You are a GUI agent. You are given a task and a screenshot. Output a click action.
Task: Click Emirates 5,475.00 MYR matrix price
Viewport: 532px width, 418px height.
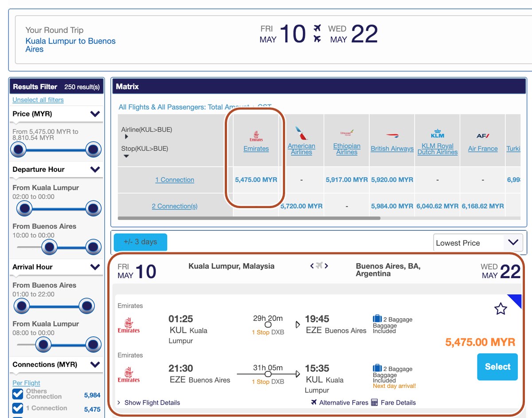point(256,180)
